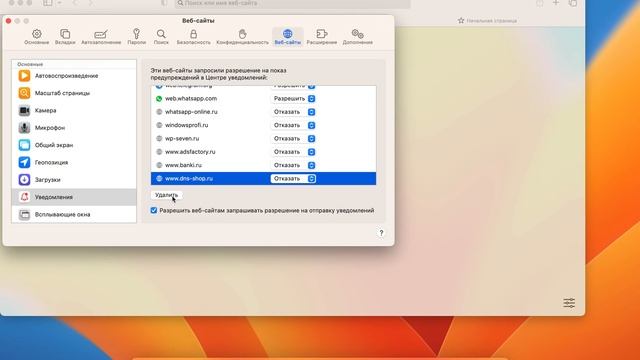Select Уведомления in the sidebar
Image resolution: width=640 pixels, height=360 pixels.
click(x=74, y=197)
